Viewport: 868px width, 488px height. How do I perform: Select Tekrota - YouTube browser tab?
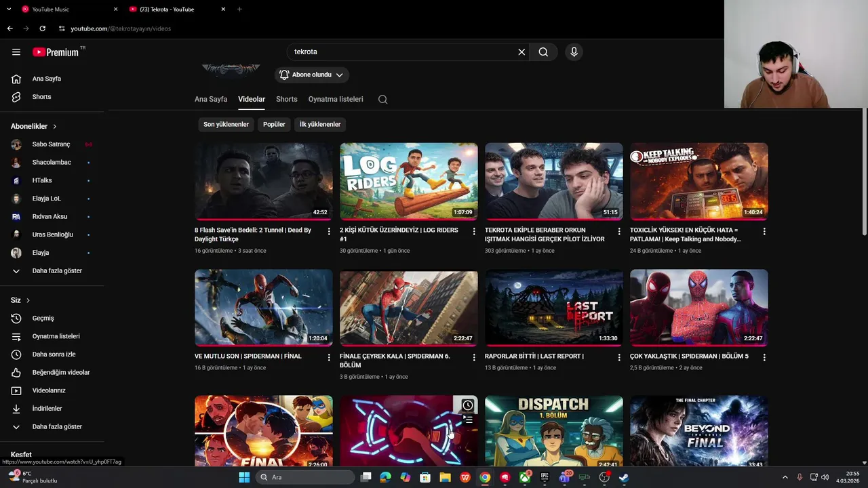coord(177,9)
